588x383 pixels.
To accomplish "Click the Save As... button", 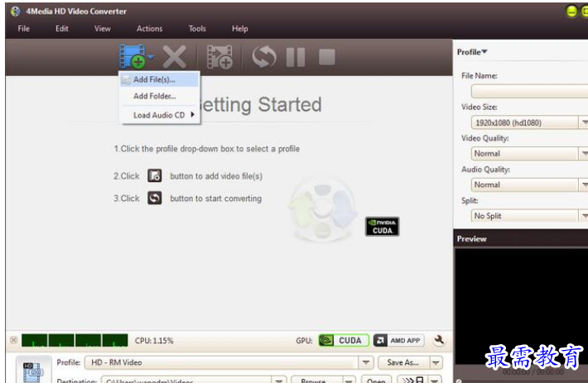I will pos(402,362).
